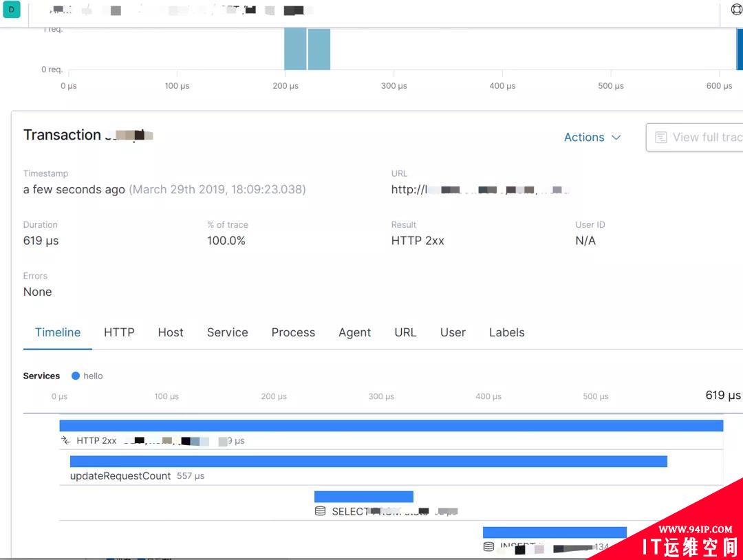
Task: Click the updateRequestCount span label
Action: coord(120,475)
